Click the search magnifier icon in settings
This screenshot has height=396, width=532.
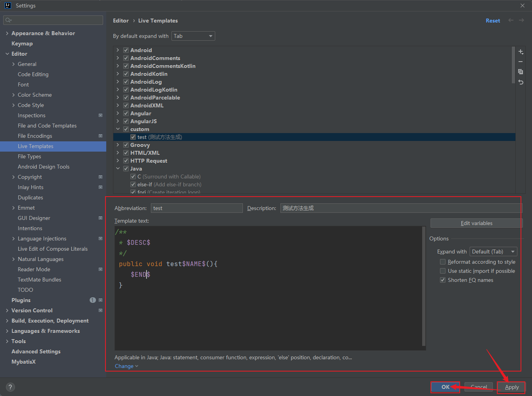click(x=8, y=20)
